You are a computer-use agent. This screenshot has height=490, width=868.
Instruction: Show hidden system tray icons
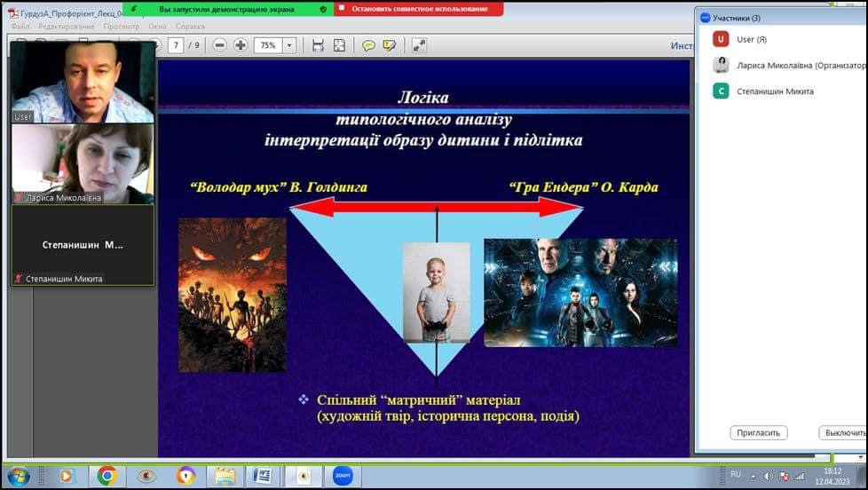click(752, 476)
